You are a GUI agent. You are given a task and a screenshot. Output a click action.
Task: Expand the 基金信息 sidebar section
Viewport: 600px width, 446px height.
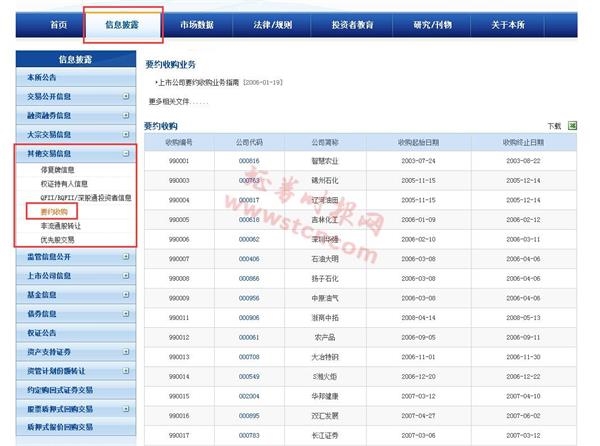click(125, 295)
